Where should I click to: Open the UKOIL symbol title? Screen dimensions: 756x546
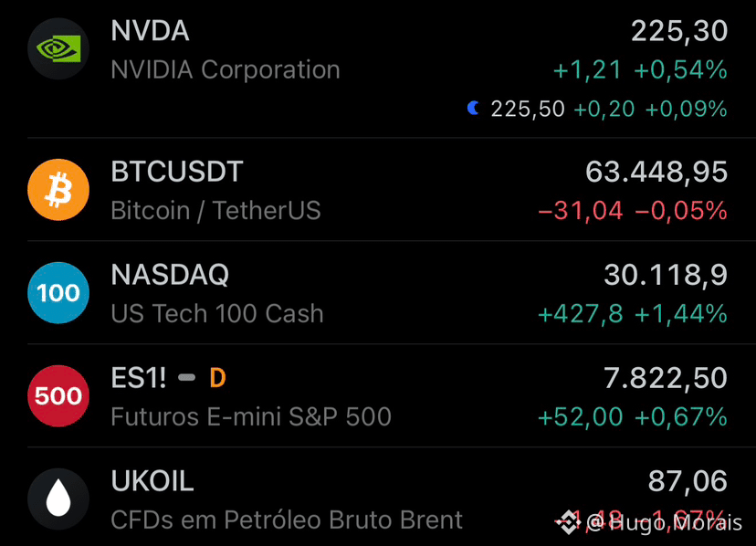(152, 481)
